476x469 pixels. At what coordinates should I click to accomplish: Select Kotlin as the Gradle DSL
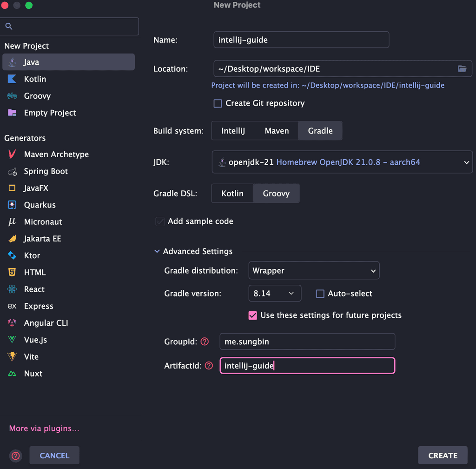[232, 194]
